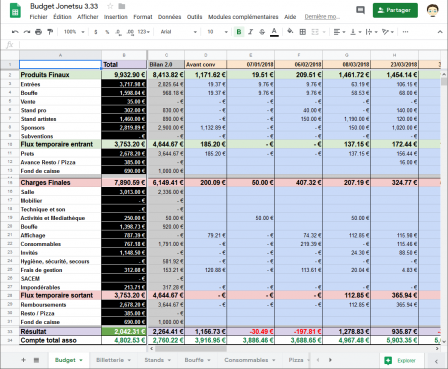The image size is (448, 369).
Task: Open the Données menu
Action: (169, 17)
